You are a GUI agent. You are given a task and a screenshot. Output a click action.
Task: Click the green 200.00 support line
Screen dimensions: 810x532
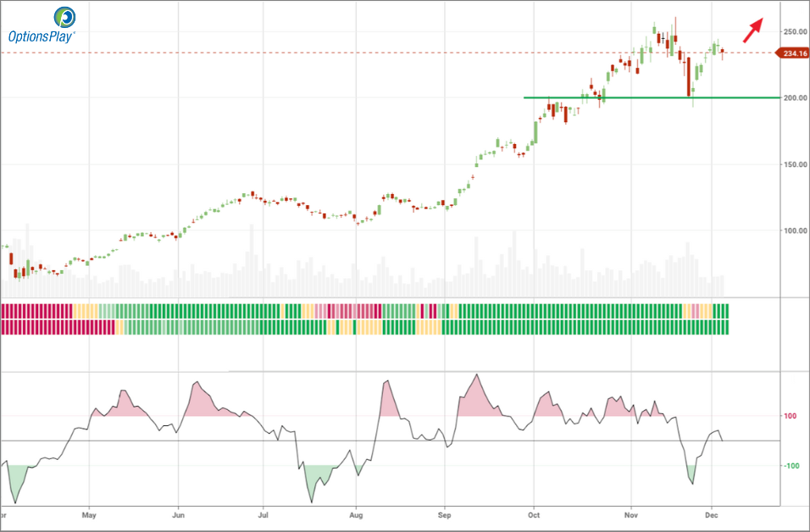click(x=651, y=97)
